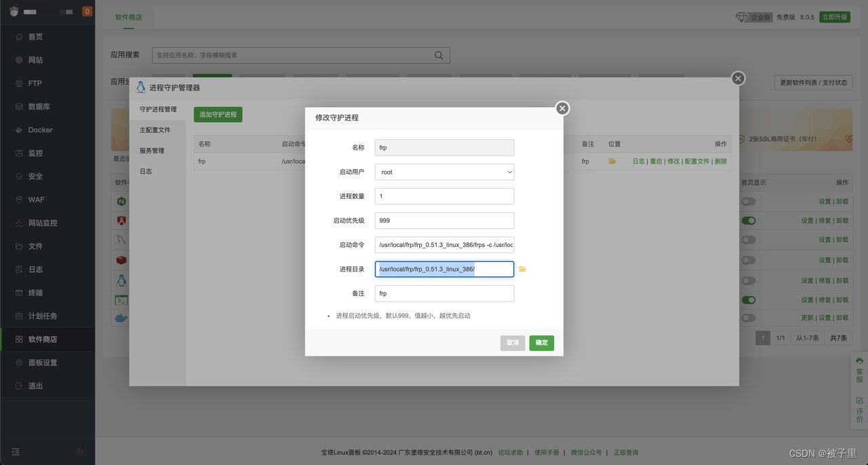Click 重启 link in frp row
This screenshot has height=465, width=868.
coord(656,162)
